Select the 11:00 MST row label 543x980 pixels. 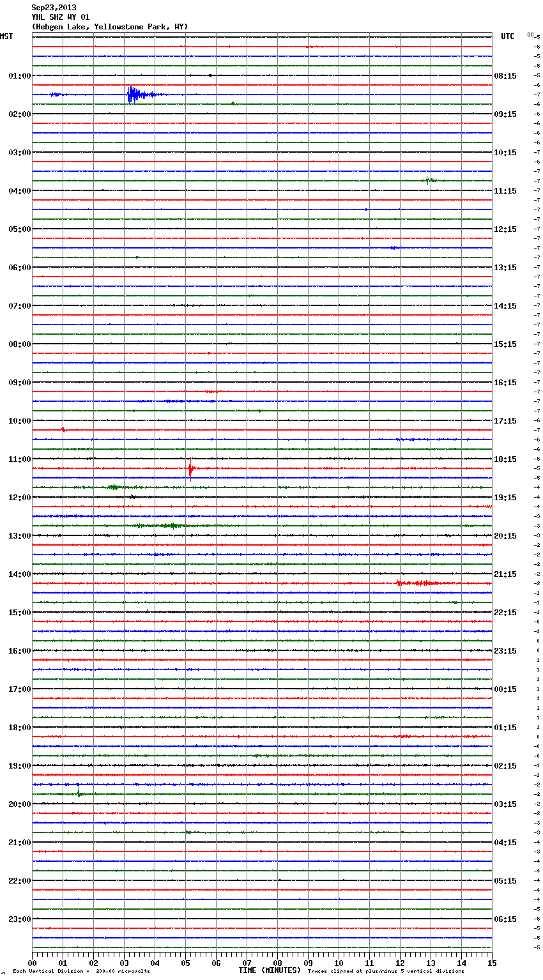click(20, 459)
